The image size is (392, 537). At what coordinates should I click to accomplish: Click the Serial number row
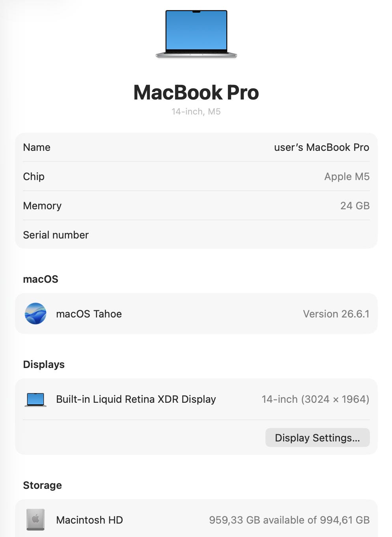point(196,235)
